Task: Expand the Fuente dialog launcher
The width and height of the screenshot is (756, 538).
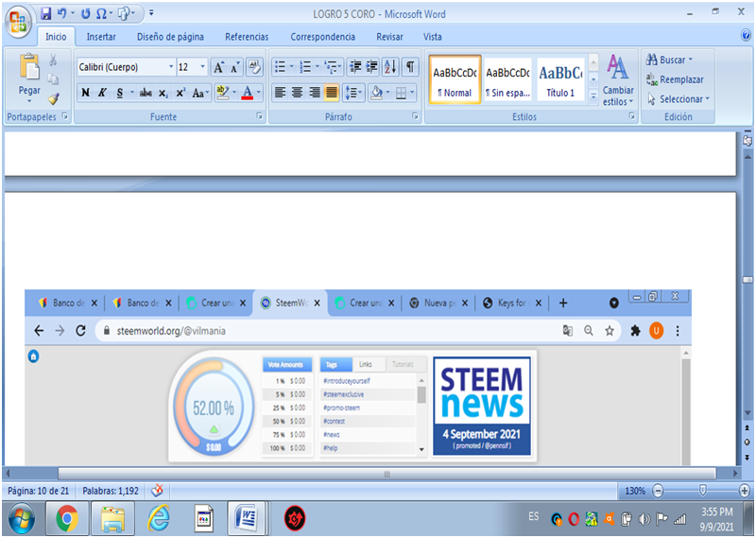Action: click(259, 115)
